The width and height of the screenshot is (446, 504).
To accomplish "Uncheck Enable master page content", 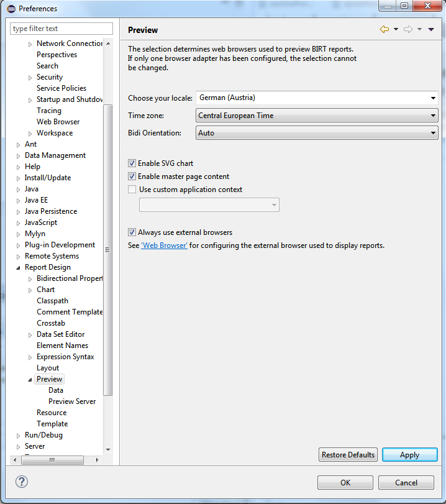I will point(132,176).
